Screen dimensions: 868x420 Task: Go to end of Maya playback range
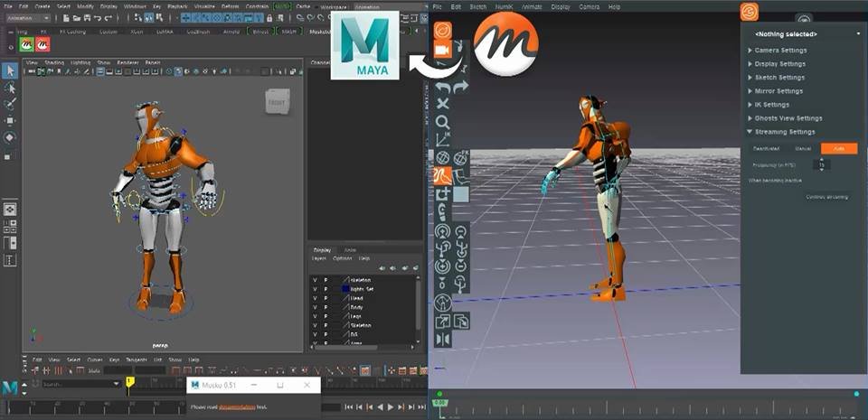[422, 407]
